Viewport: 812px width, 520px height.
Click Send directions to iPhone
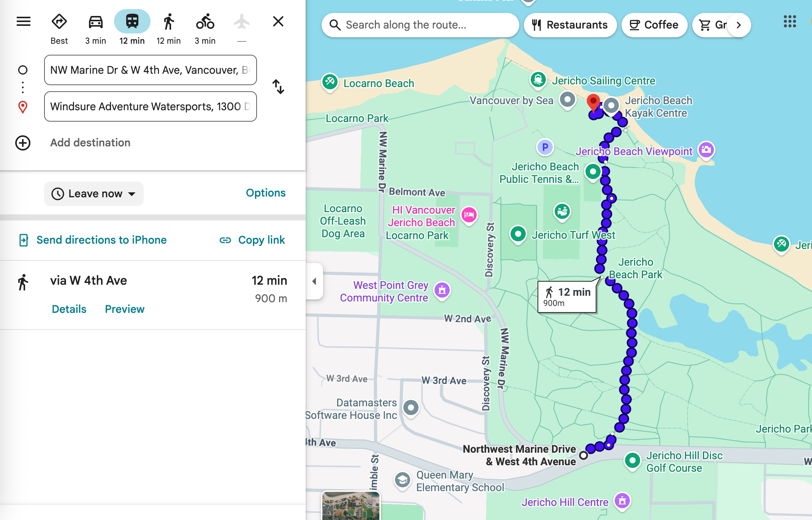[93, 240]
